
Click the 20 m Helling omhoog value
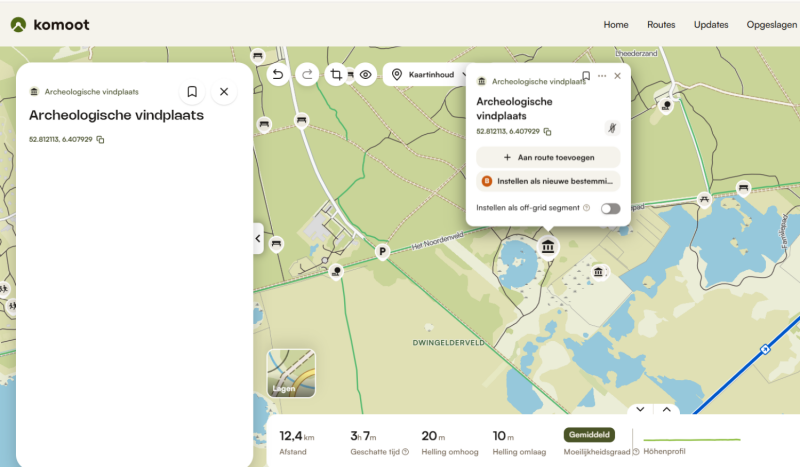tap(433, 436)
